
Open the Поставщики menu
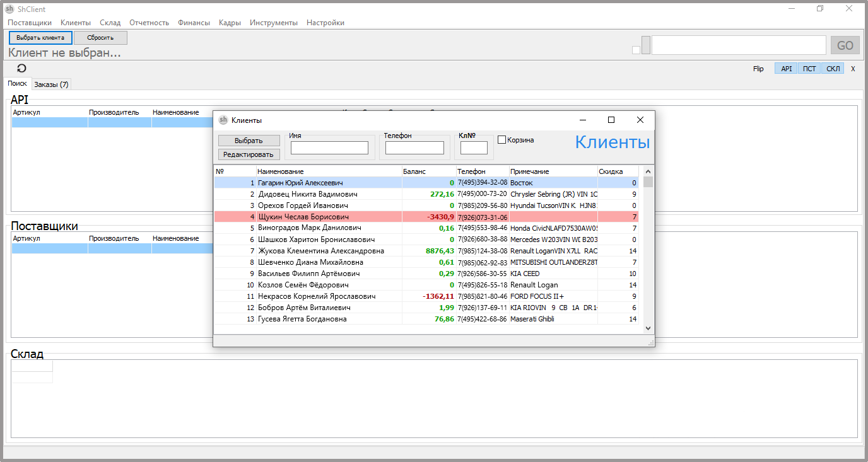(30, 23)
